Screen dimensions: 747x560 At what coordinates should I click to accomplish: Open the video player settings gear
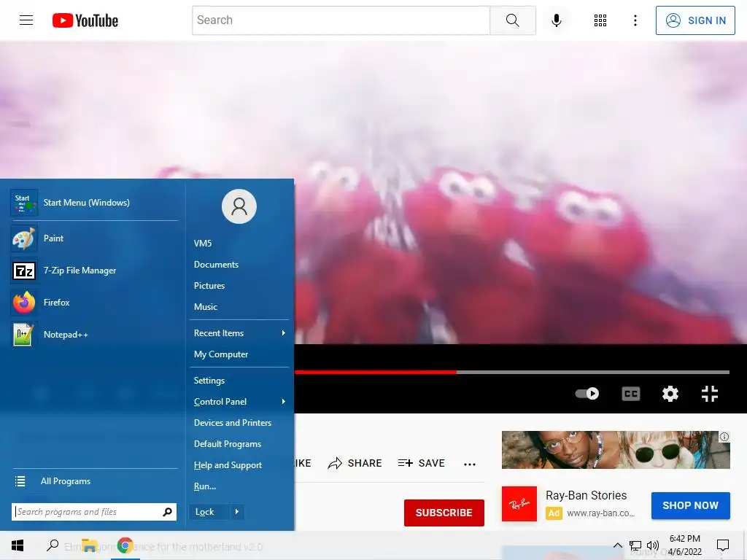coord(670,394)
